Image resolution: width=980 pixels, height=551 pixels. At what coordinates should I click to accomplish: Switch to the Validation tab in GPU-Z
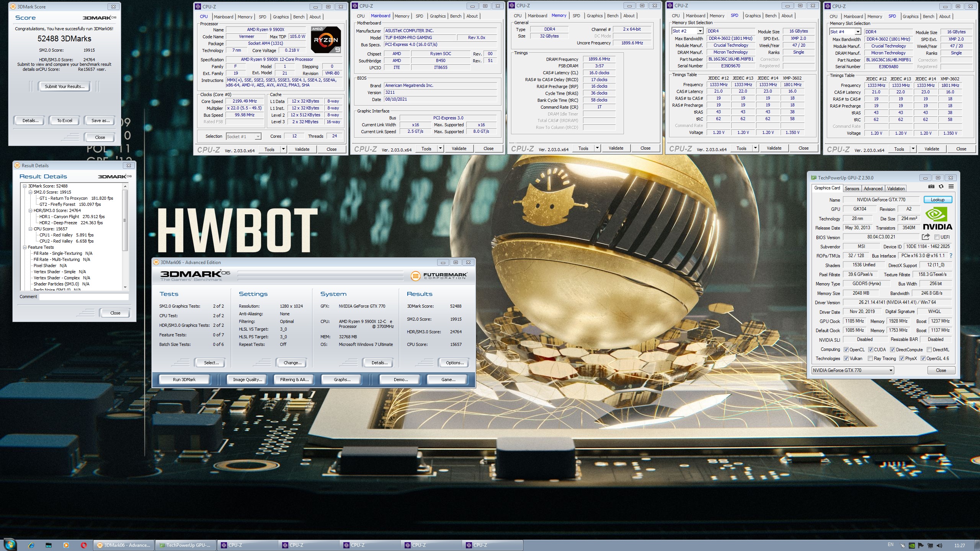pos(896,189)
